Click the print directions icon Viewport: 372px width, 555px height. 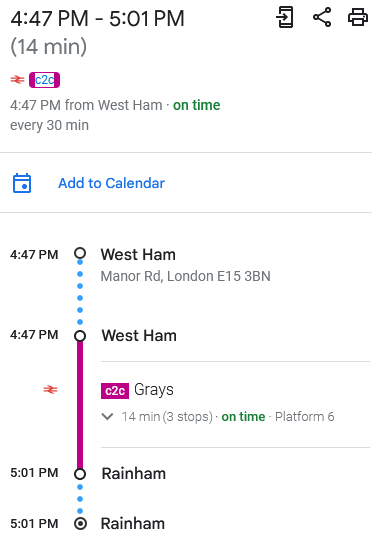click(358, 17)
